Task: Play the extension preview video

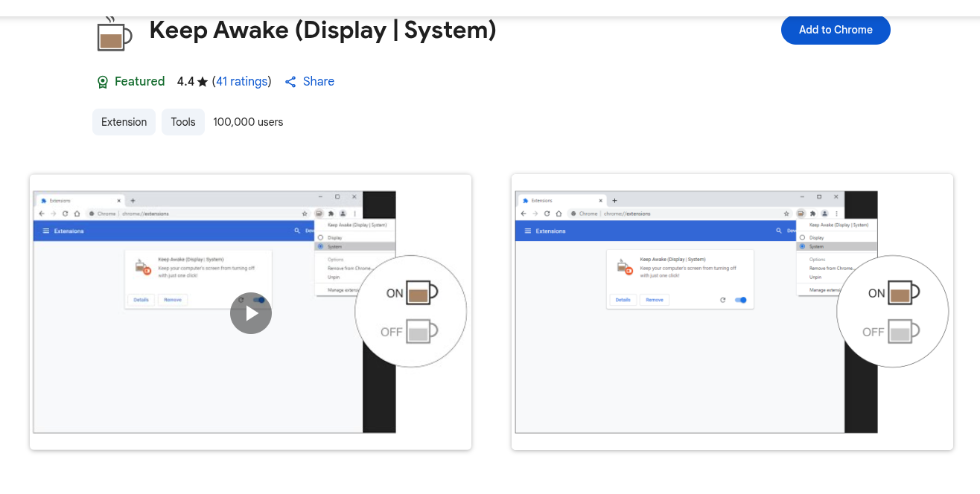Action: pos(251,313)
